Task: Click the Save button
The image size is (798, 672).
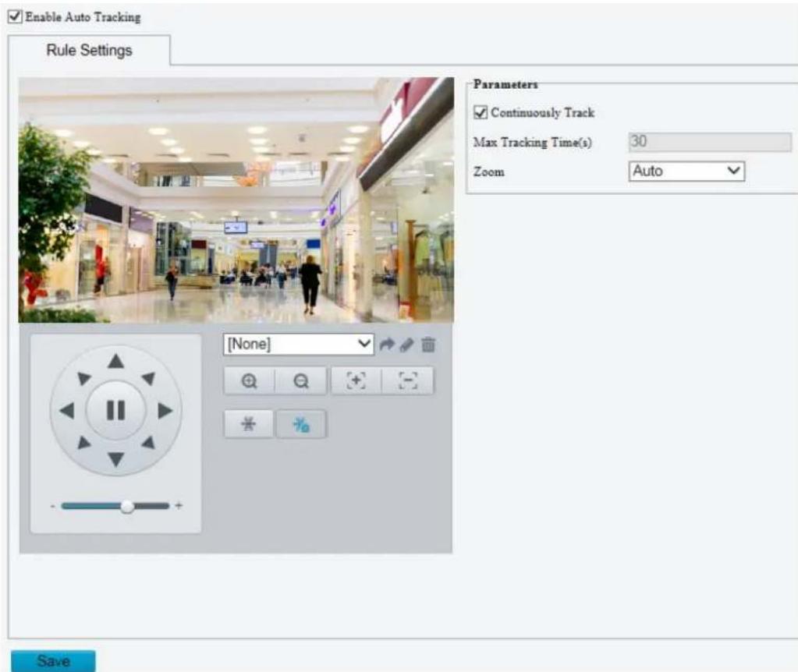Action: click(53, 661)
